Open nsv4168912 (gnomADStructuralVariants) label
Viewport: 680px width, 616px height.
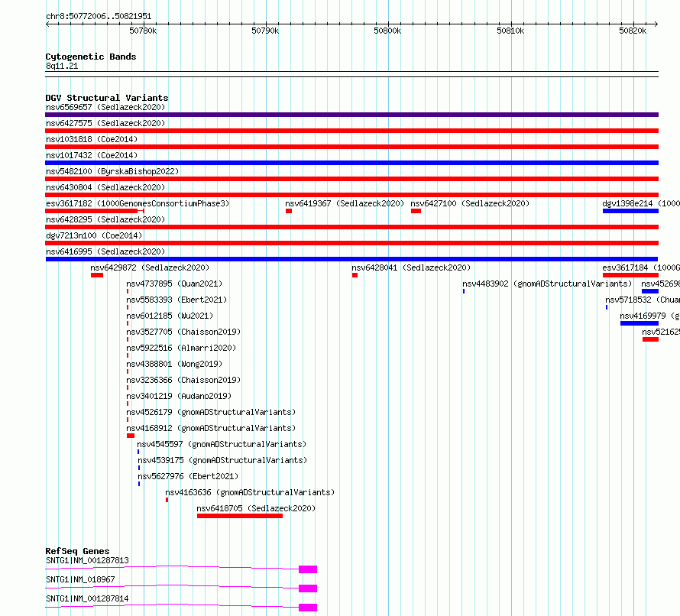pyautogui.click(x=211, y=428)
